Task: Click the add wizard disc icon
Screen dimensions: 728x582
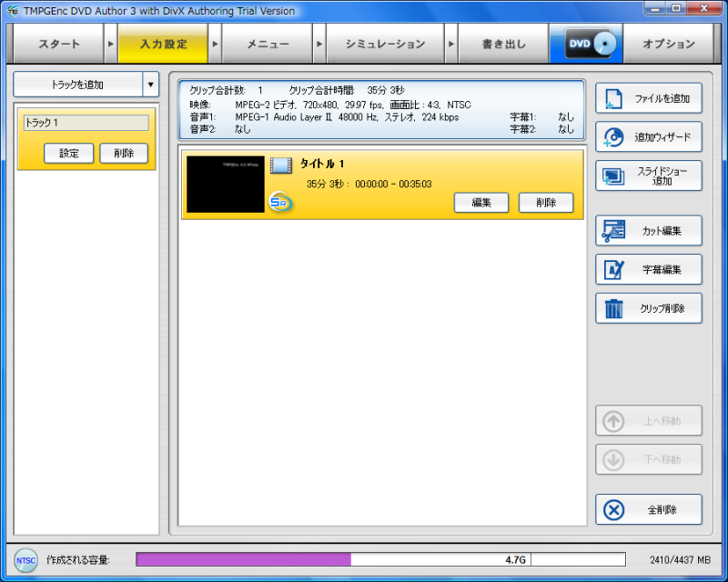Action: 613,137
